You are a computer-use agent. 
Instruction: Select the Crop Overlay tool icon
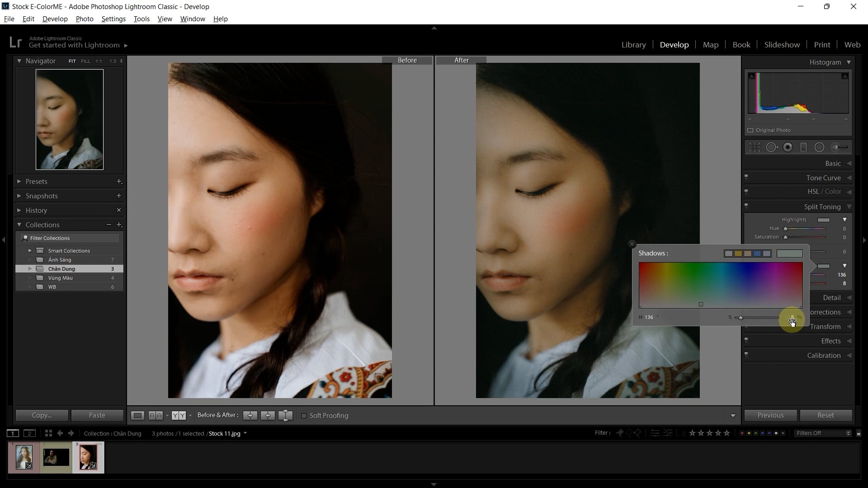755,147
